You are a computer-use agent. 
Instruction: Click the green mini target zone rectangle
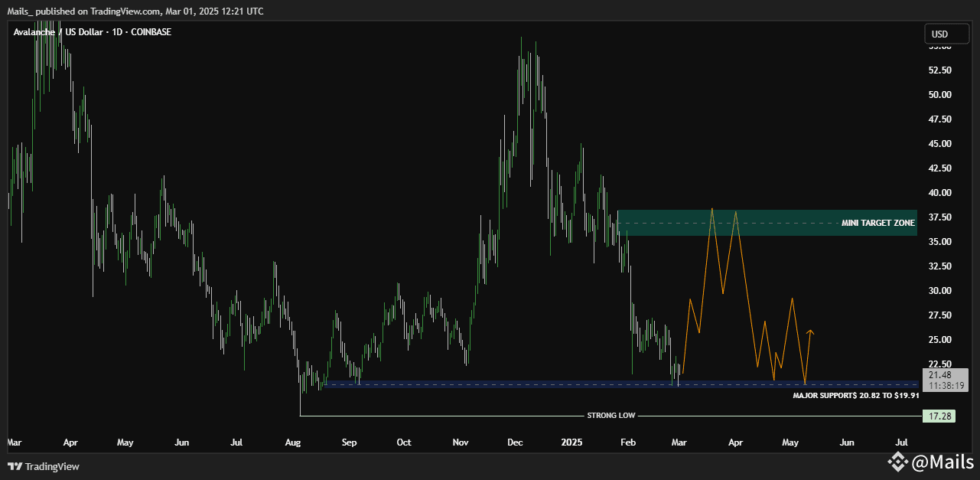767,223
